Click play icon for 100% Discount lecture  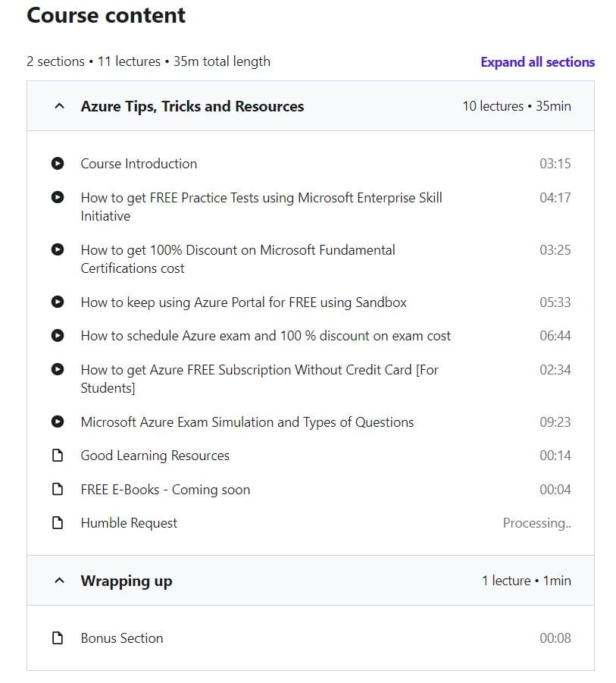coord(58,249)
